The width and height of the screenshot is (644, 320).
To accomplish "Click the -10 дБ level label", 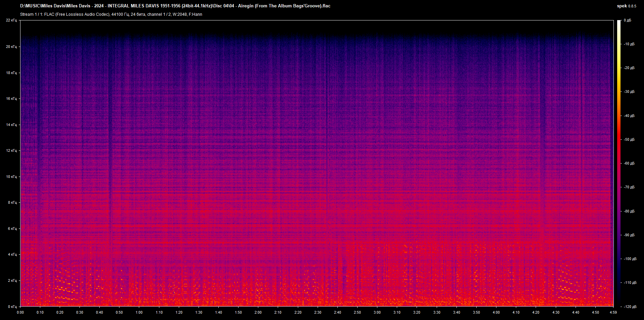I will tap(629, 44).
